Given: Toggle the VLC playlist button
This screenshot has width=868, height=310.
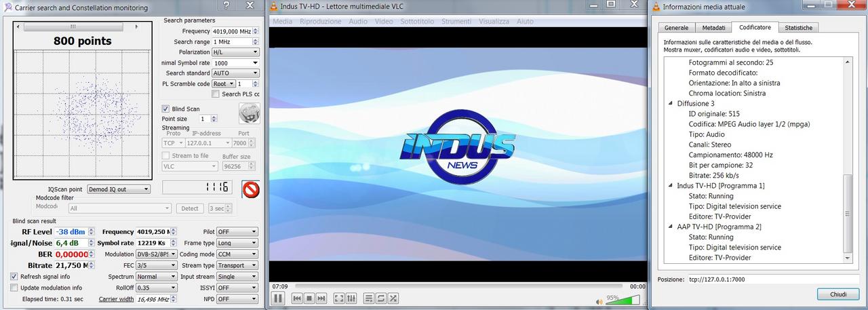Looking at the screenshot, I should tap(369, 298).
